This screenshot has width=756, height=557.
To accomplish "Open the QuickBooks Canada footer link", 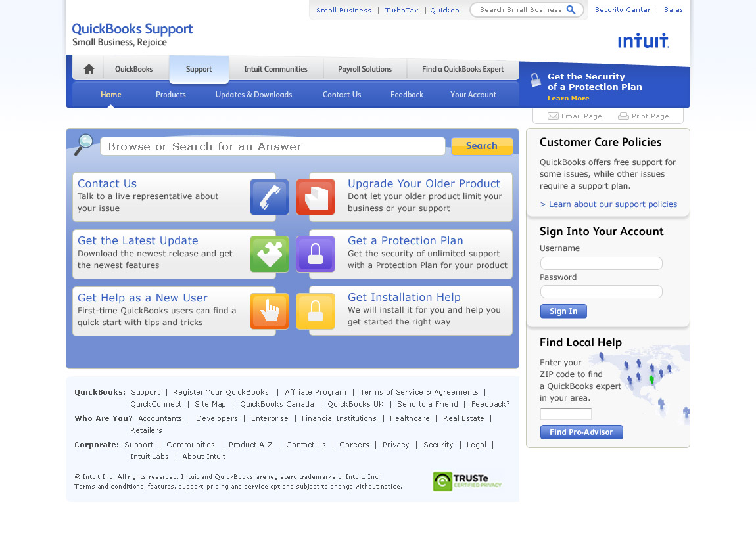I will [x=277, y=404].
